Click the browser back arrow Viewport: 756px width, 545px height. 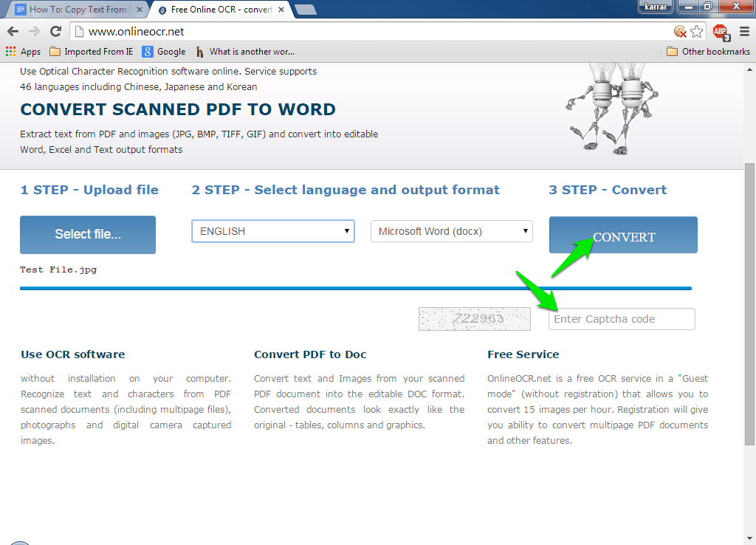click(x=13, y=32)
